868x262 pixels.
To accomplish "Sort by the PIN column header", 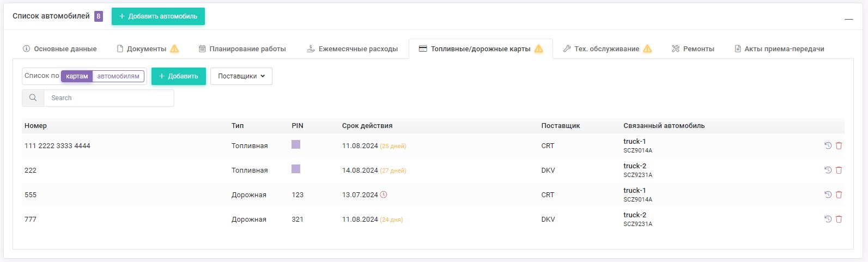I will point(298,125).
